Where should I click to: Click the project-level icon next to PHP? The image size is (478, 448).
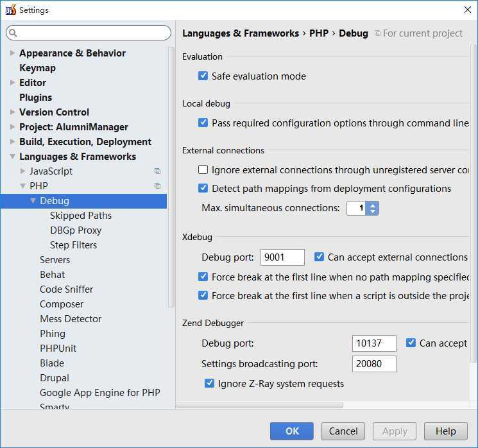pyautogui.click(x=157, y=185)
